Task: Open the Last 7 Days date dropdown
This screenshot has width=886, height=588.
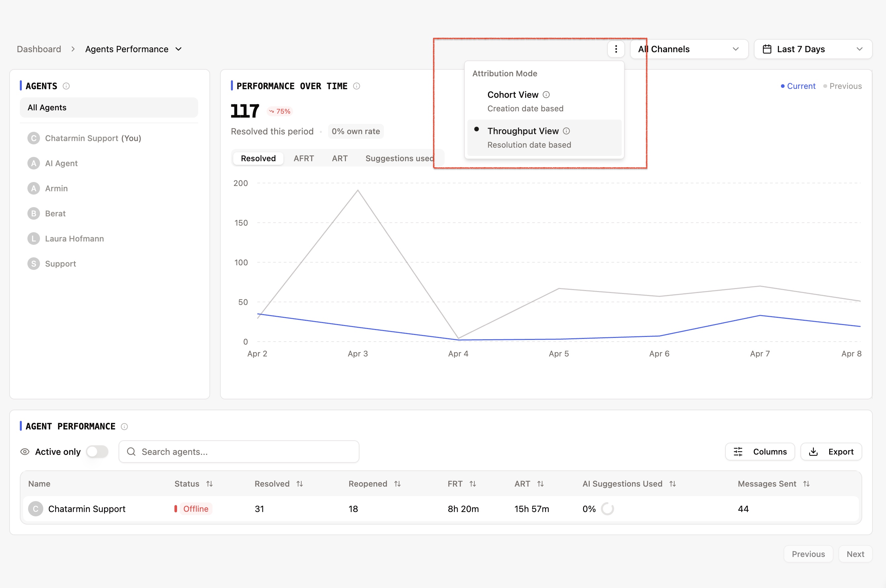Action: 813,49
